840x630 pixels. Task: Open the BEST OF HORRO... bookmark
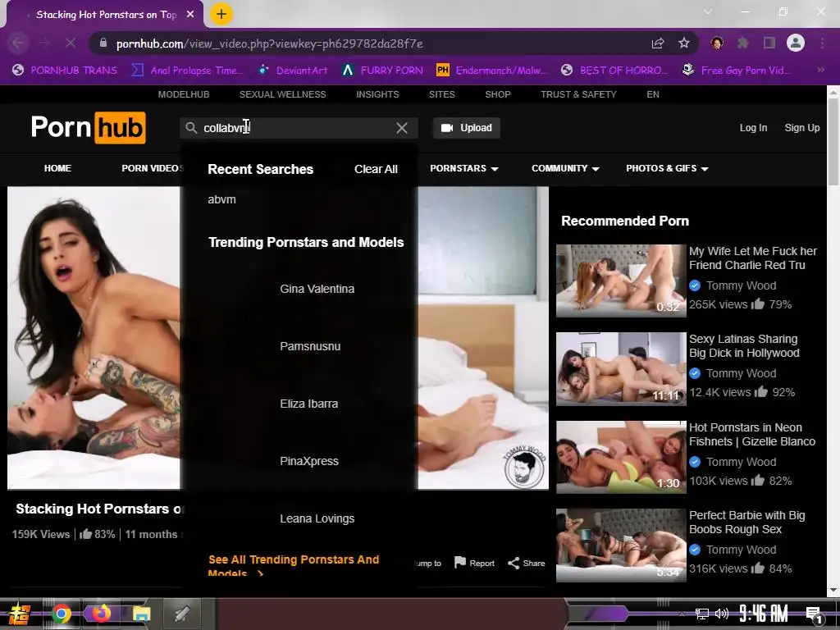pyautogui.click(x=614, y=71)
